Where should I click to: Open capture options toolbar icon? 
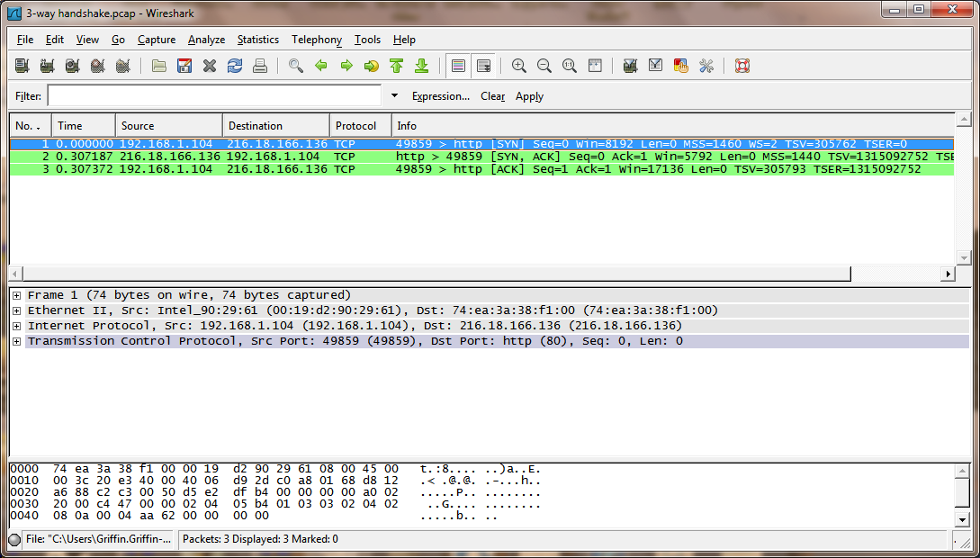click(48, 66)
